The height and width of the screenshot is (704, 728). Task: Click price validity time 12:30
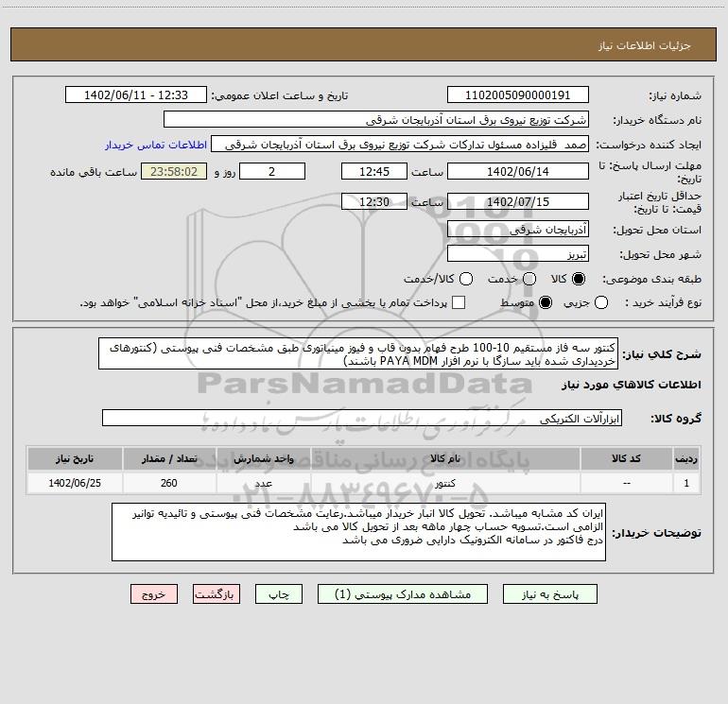(374, 201)
